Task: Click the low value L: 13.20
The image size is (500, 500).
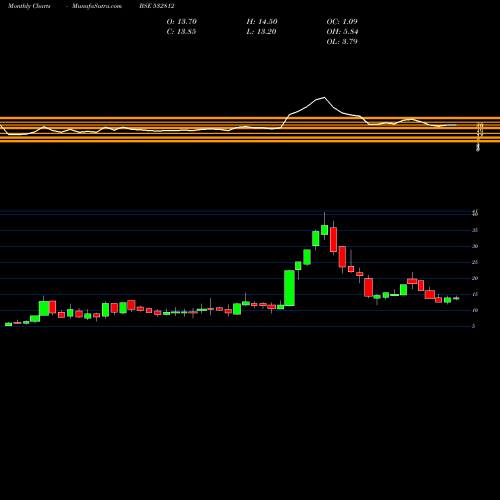Action: coord(261,32)
